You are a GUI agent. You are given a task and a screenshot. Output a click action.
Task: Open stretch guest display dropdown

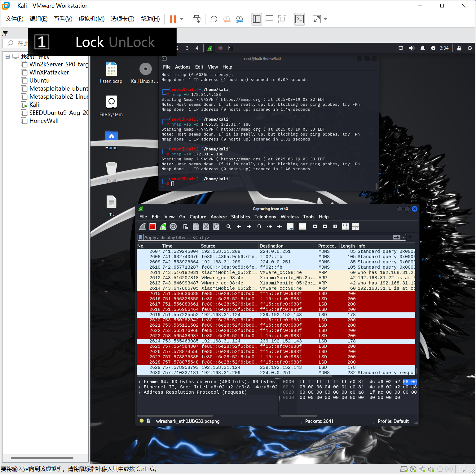325,19
